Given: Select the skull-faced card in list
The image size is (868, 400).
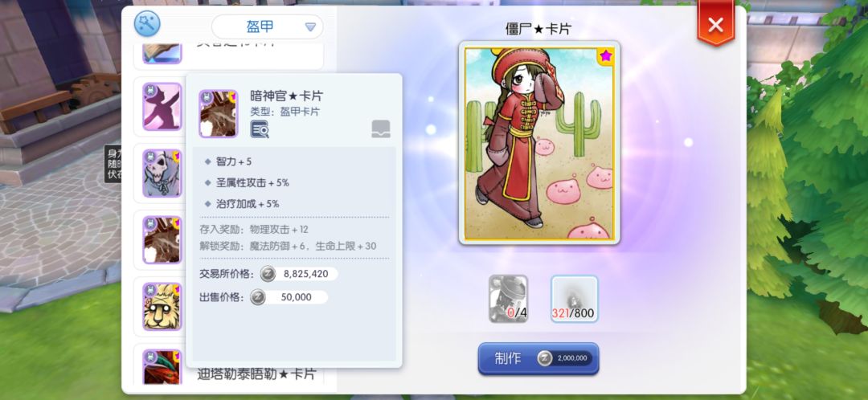Looking at the screenshot, I should (x=162, y=173).
